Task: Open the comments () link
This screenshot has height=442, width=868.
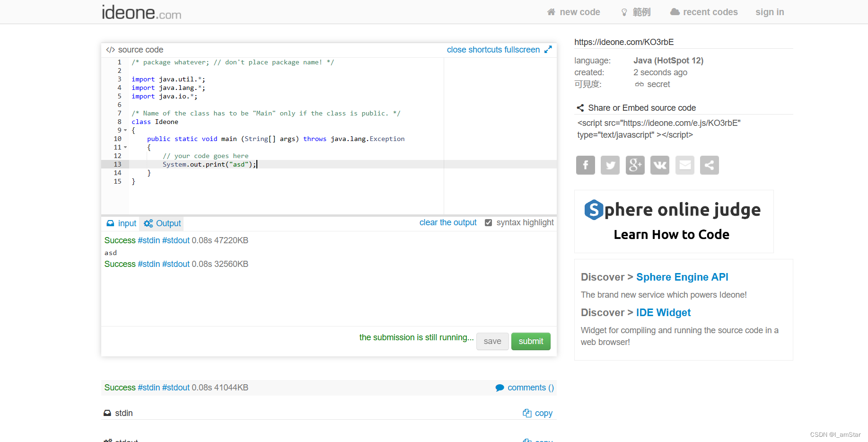Action: (x=525, y=388)
